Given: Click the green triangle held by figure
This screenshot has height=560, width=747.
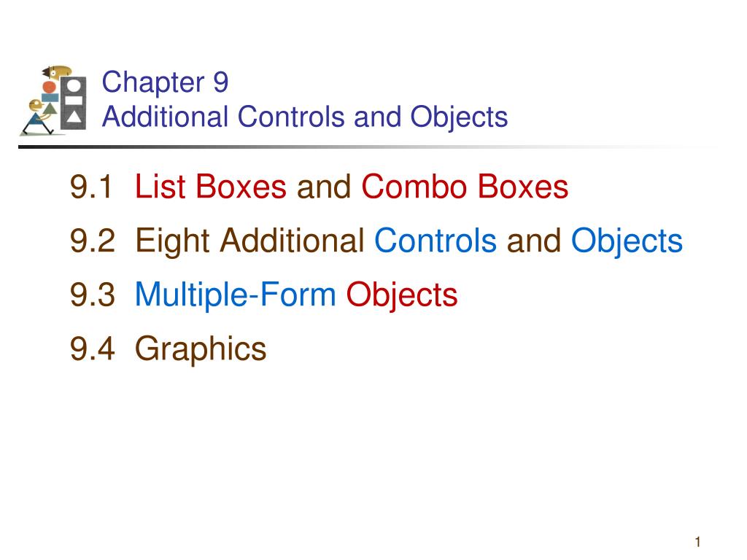Looking at the screenshot, I should coord(50,108).
